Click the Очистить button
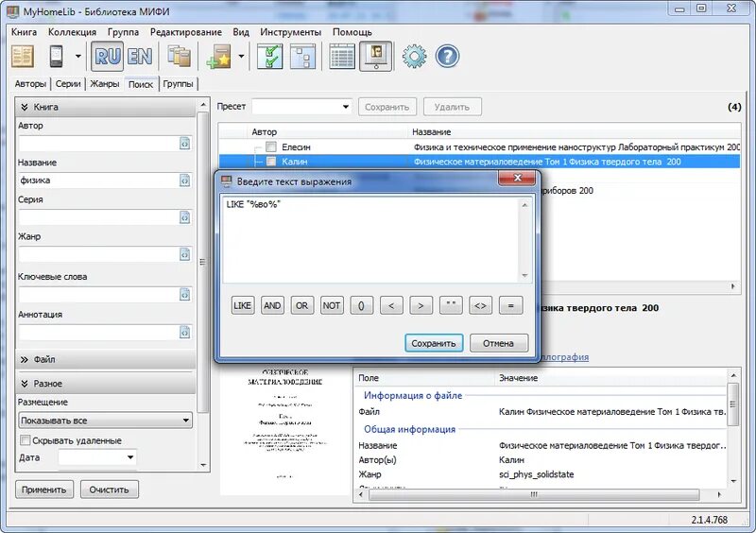Viewport: 756px width, 533px height. click(x=109, y=490)
